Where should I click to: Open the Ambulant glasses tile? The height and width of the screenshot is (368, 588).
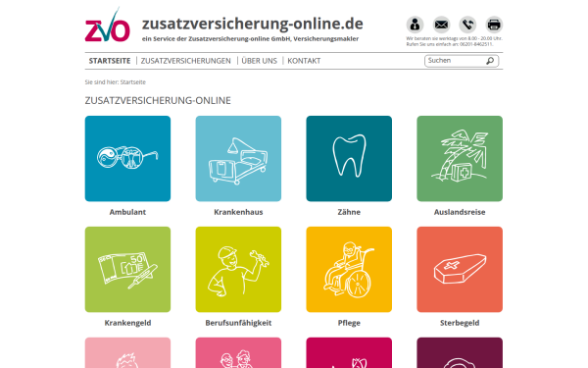pos(127,158)
